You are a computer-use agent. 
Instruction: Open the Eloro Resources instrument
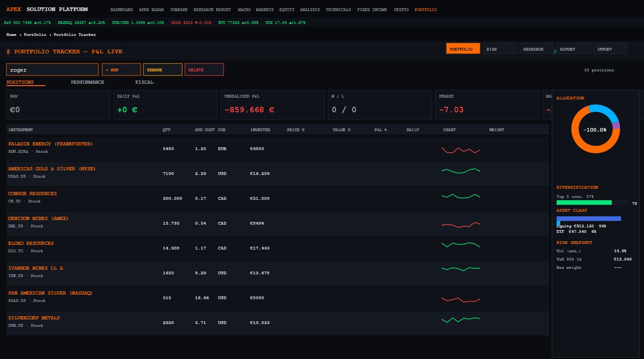[31, 243]
